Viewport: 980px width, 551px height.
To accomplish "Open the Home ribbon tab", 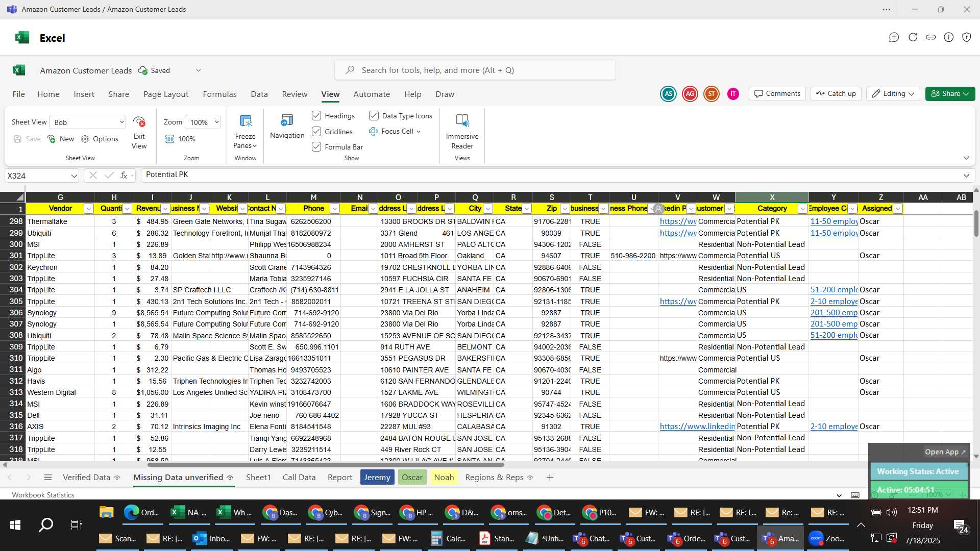I will (48, 94).
